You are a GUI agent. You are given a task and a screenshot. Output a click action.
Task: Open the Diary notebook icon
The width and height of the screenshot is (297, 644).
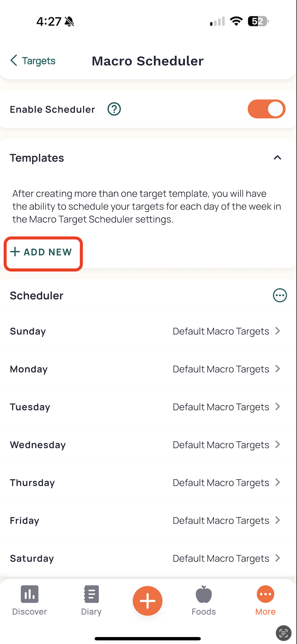point(91,594)
